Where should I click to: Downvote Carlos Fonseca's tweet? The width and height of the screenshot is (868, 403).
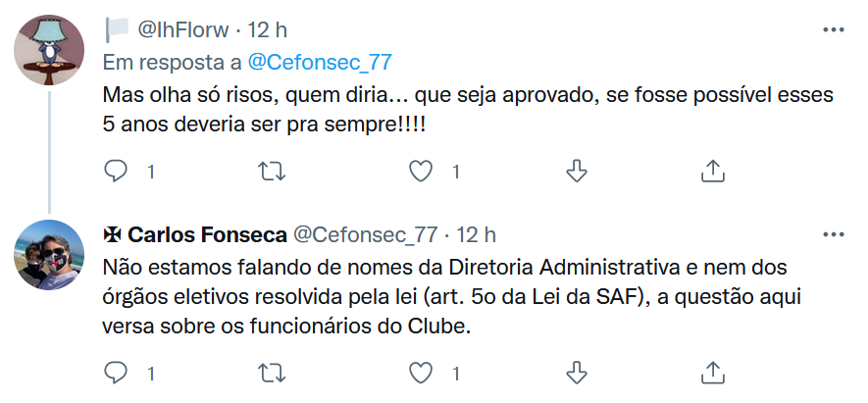(577, 373)
